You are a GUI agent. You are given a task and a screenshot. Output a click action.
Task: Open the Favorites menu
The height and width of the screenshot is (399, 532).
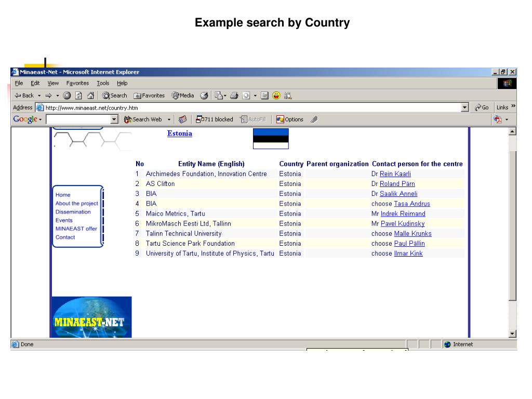[x=77, y=83]
